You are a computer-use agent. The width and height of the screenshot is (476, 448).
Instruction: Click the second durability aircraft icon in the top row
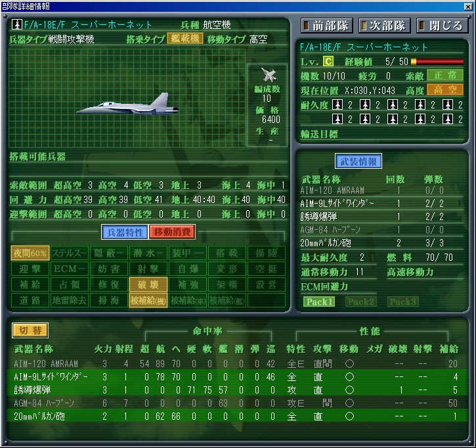(x=365, y=105)
